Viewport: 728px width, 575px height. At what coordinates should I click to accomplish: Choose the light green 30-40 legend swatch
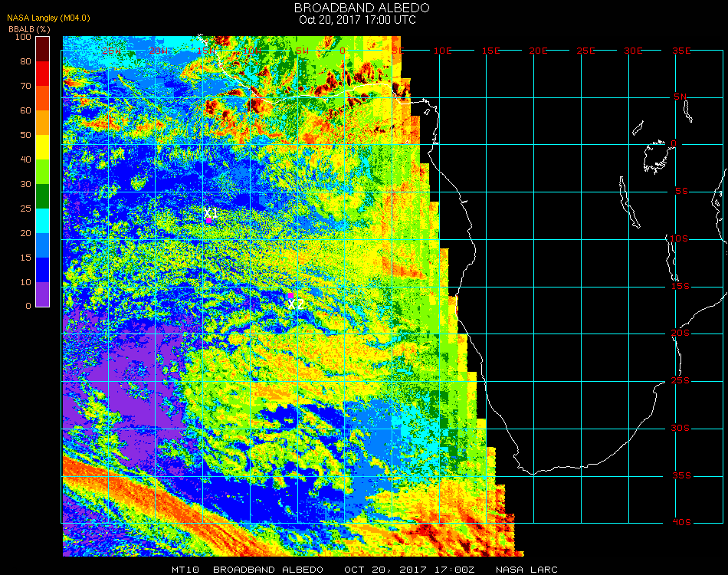[x=42, y=172]
